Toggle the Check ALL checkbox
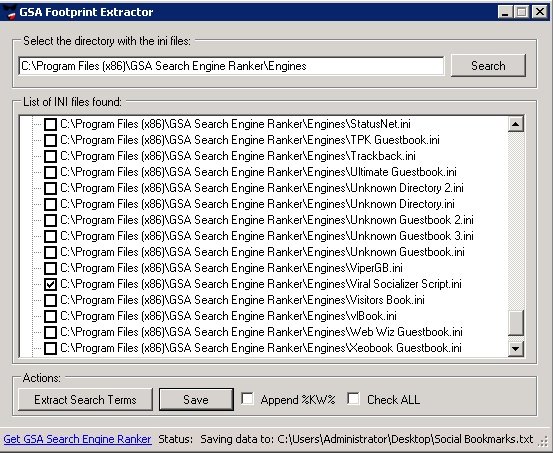553x453 pixels. [x=353, y=399]
